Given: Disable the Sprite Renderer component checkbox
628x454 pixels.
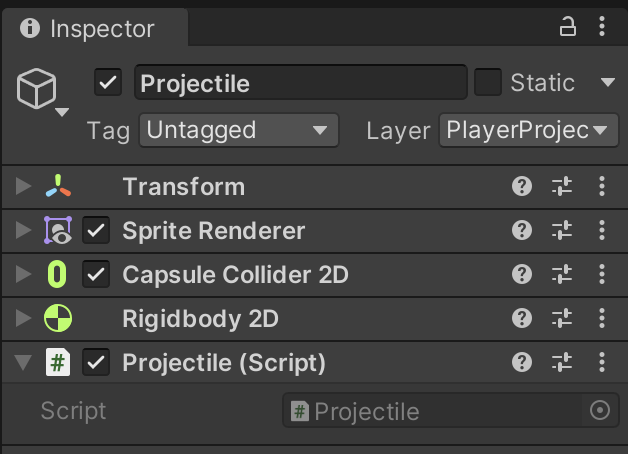Looking at the screenshot, I should click(97, 231).
